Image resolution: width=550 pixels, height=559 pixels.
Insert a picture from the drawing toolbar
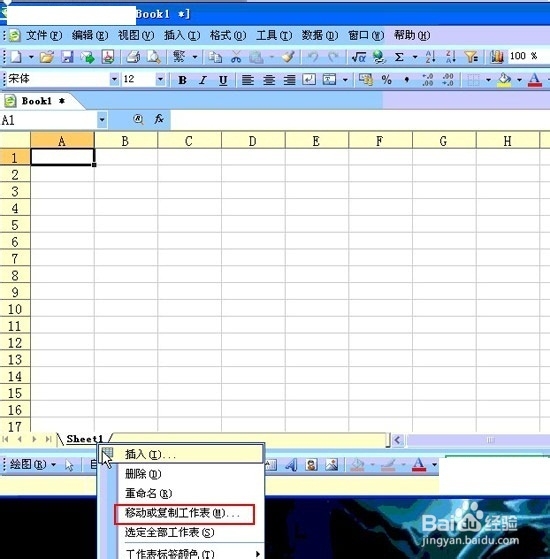pyautogui.click(x=332, y=465)
